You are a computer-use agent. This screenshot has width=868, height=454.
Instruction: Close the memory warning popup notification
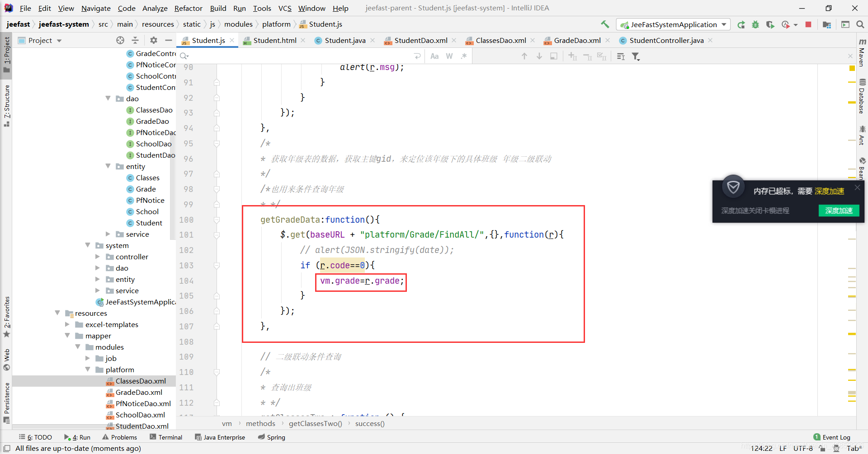pyautogui.click(x=857, y=188)
